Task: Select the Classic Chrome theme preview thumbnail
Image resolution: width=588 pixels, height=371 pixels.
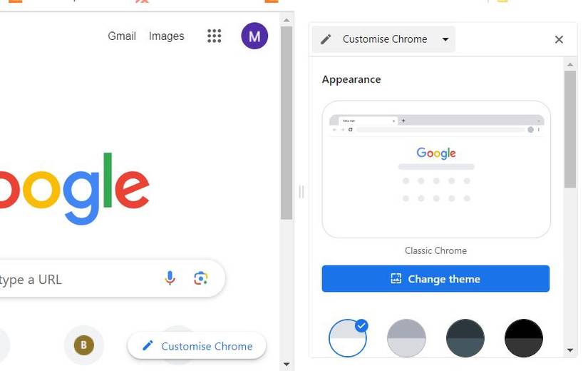Action: [436, 169]
